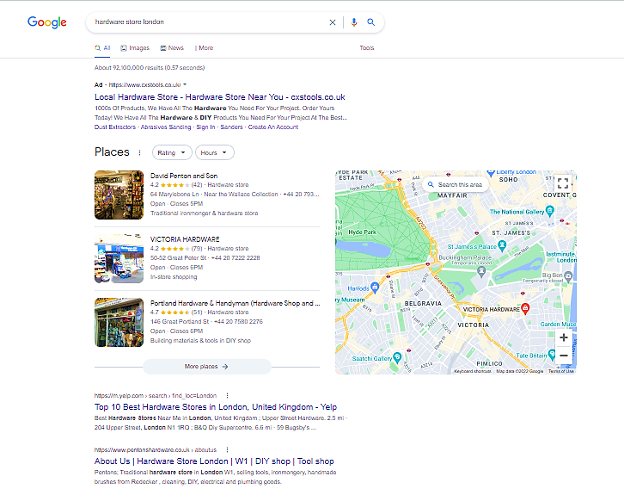Select the Buckingham Palace map marker
This screenshot has width=624, height=496.
[482, 271]
